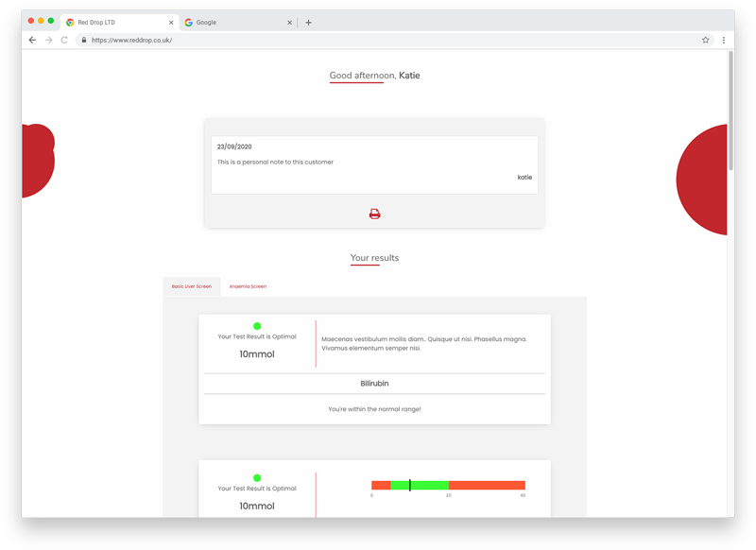This screenshot has width=756, height=550.
Task: Close the Red Drop LTD tab
Action: coord(171,23)
